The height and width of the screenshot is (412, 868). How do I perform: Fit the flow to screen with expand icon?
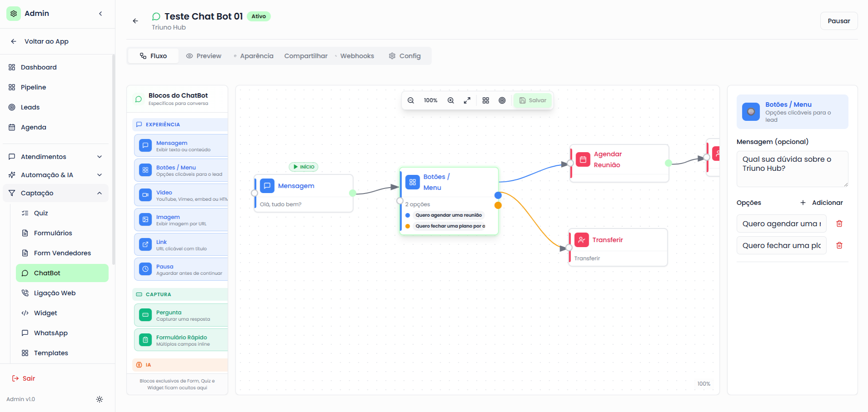click(x=467, y=100)
